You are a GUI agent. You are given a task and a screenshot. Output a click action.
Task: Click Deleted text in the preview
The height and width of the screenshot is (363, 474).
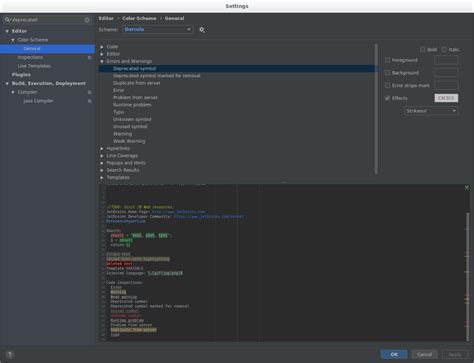(119, 264)
